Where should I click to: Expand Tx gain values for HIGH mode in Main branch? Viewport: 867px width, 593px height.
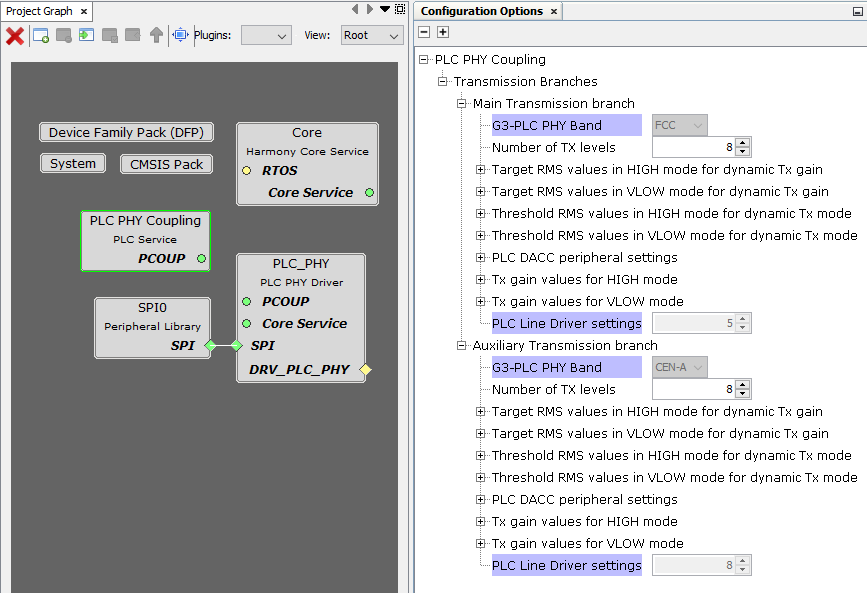pyautogui.click(x=481, y=280)
